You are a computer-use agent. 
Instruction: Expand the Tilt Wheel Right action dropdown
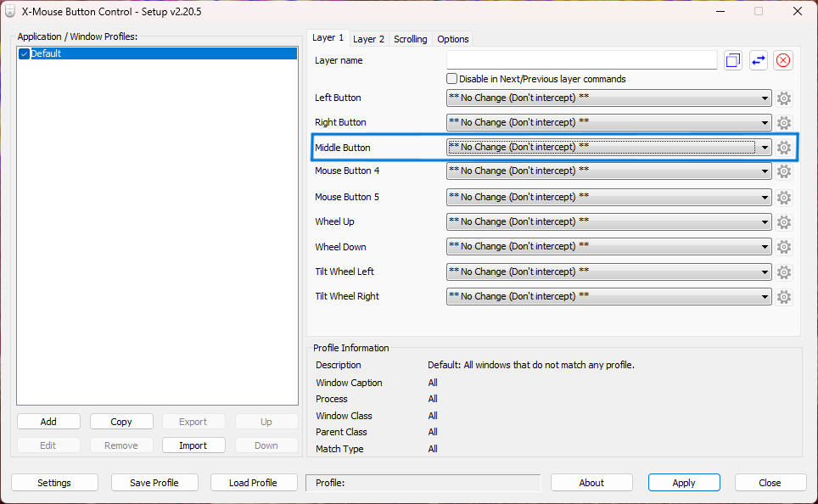click(x=608, y=296)
